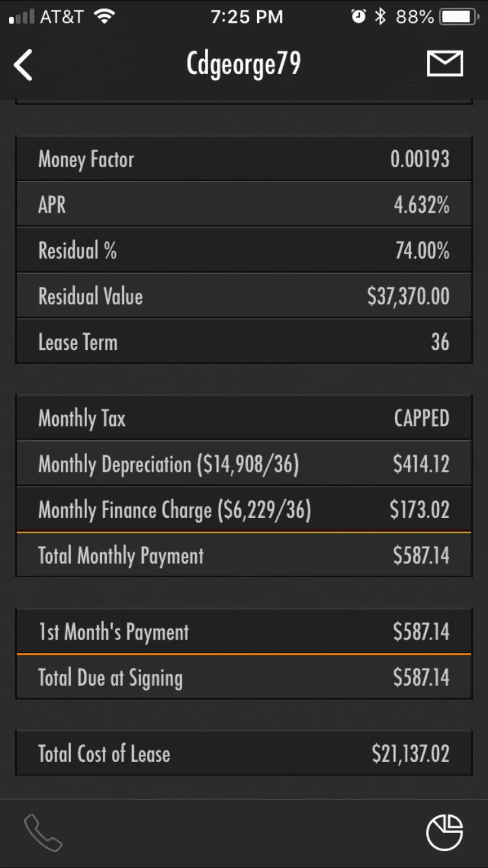Open the pie chart icon

[x=444, y=832]
